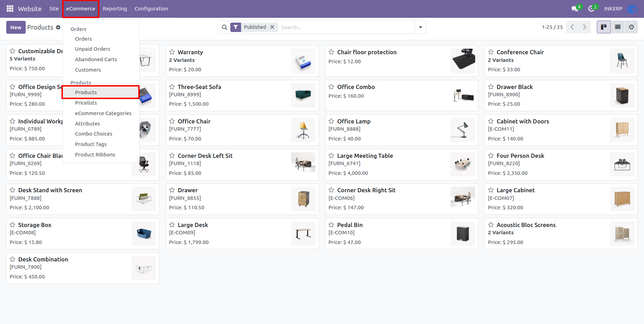Focus the Search input field
The width and height of the screenshot is (644, 324).
point(347,27)
